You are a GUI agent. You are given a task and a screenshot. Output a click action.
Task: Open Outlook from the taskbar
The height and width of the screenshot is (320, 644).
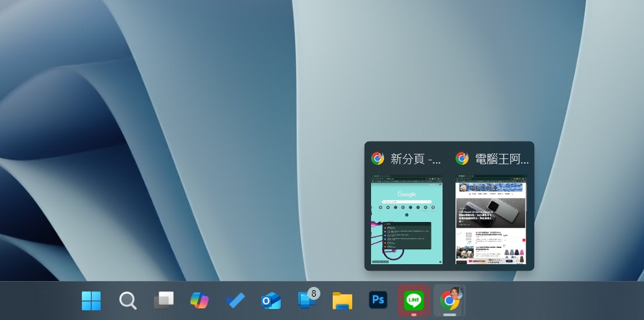click(271, 301)
